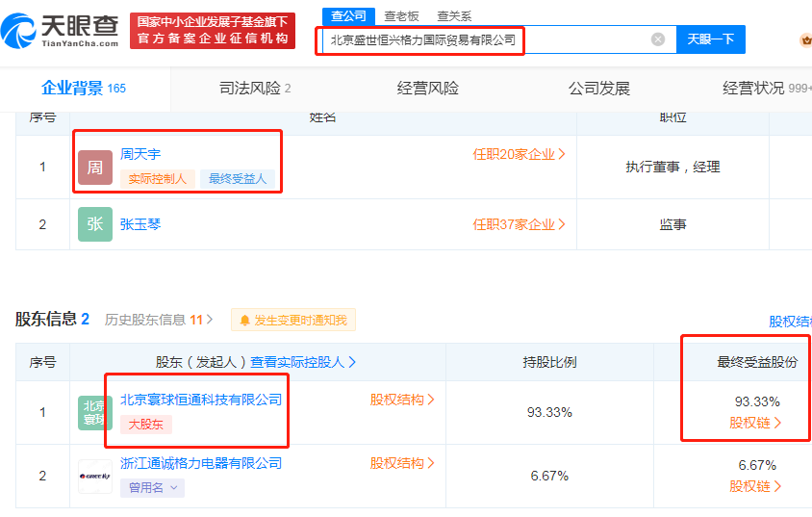Open the 公司发展 tab
Viewport: 812px width, 517px height.
(x=598, y=89)
